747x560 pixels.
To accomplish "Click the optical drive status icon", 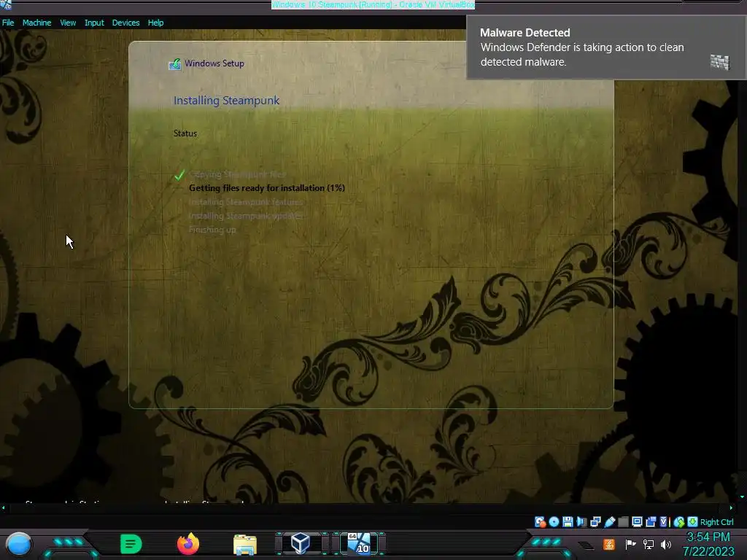I will [x=554, y=522].
